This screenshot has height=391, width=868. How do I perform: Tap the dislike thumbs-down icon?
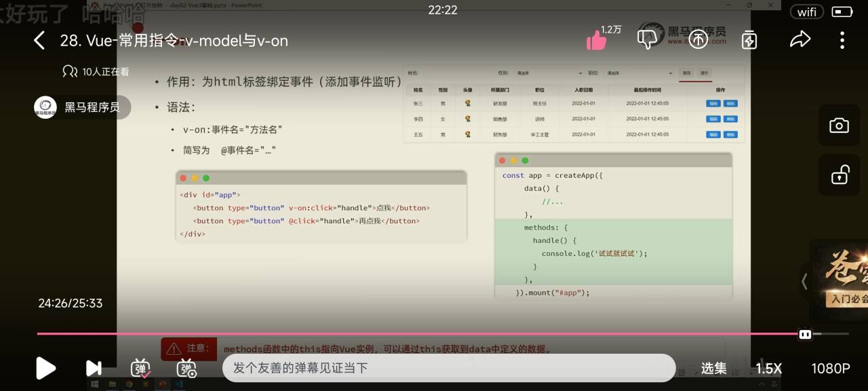(648, 40)
